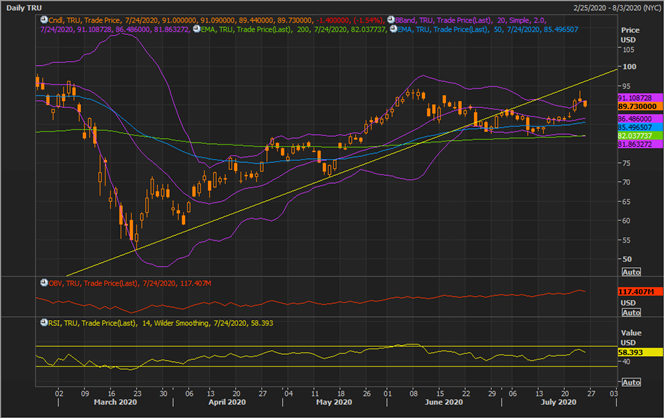This screenshot has height=419, width=665.
Task: Click the 50 price axis value
Action: coord(627,259)
